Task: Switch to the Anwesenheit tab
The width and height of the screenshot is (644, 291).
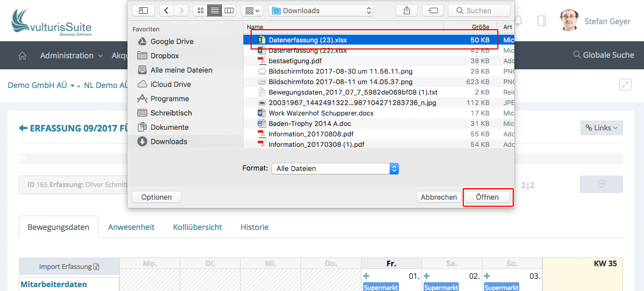Action: [131, 227]
